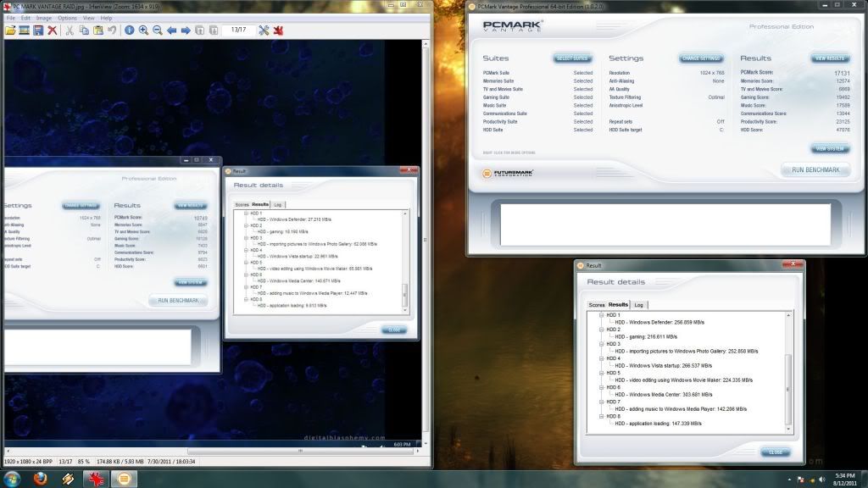868x488 pixels.
Task: Open the volume control in the system tray
Action: click(x=822, y=480)
